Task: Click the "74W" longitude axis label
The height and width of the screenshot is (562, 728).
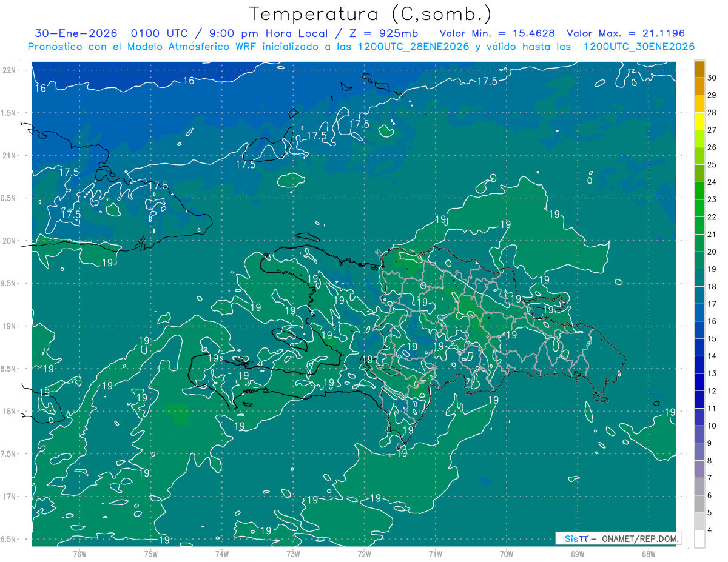Action: coord(222,554)
